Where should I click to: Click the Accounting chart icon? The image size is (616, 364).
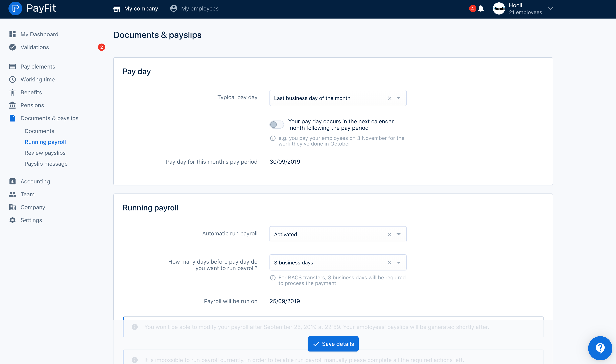[13, 181]
